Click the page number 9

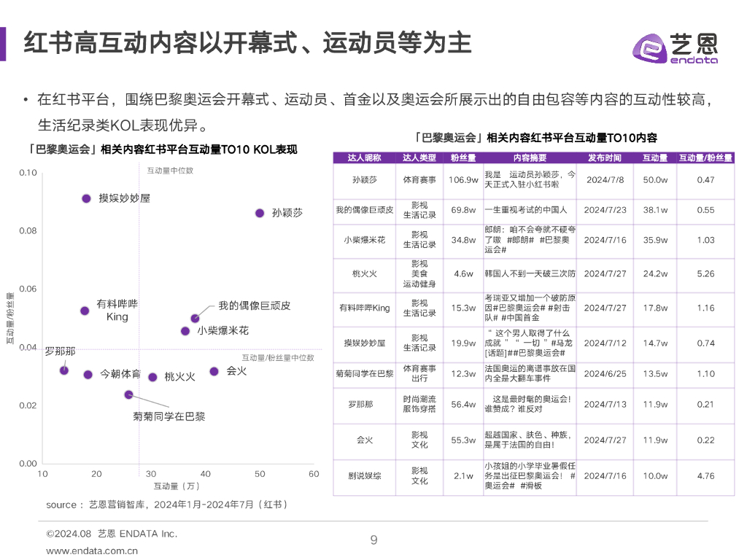coord(373,540)
